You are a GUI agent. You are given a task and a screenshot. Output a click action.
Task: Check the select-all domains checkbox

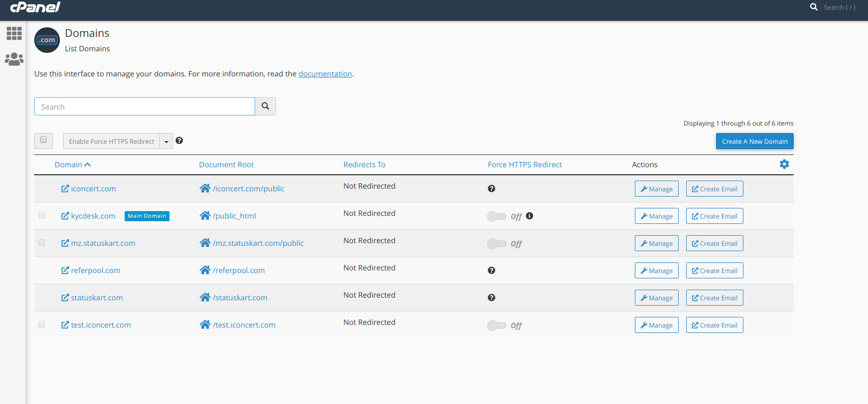(43, 140)
